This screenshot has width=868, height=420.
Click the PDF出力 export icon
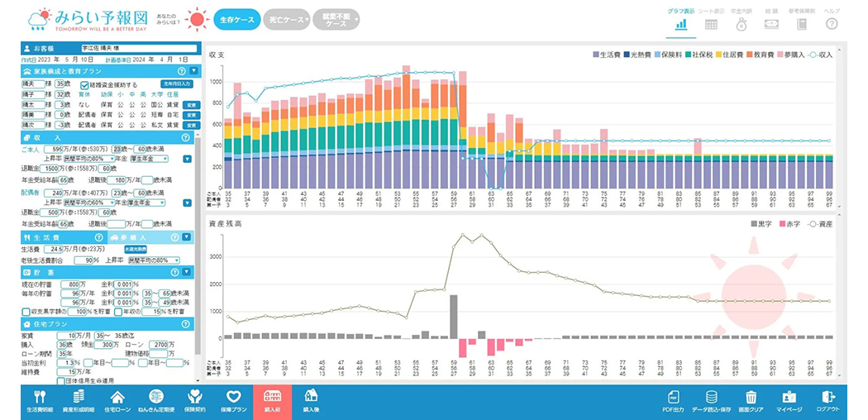[x=674, y=401]
